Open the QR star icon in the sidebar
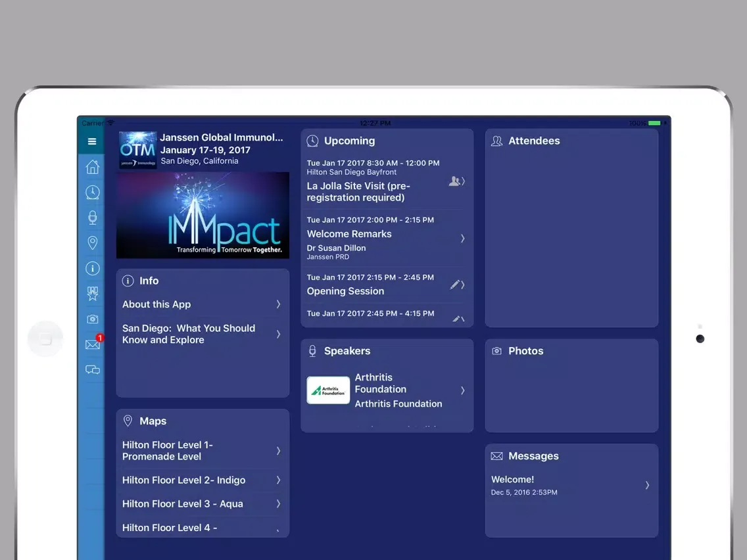 93,293
